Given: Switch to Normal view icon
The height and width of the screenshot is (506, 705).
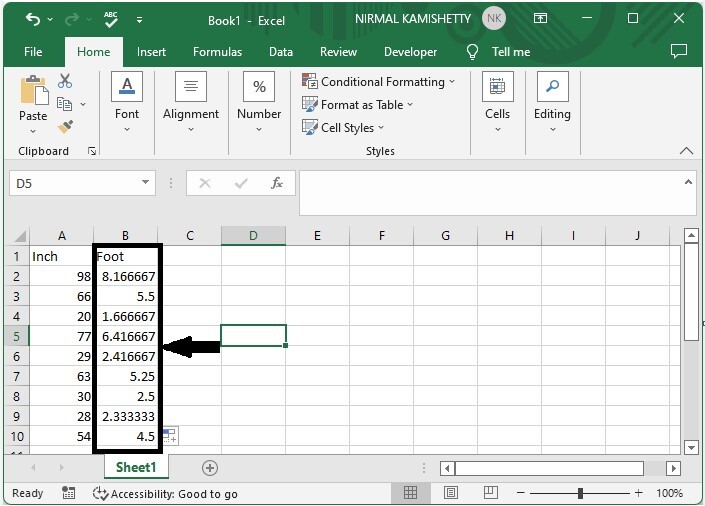Looking at the screenshot, I should click(x=410, y=493).
